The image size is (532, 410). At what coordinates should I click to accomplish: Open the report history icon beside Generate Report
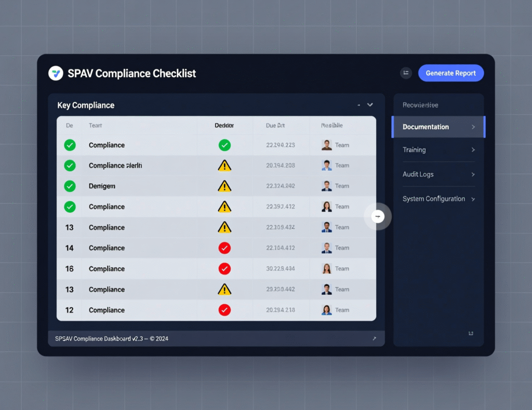(406, 73)
